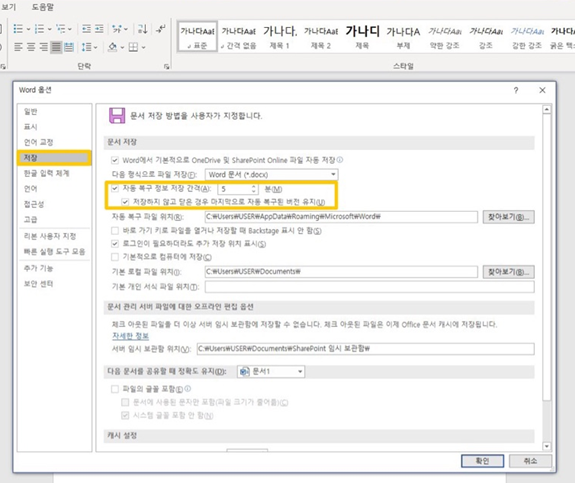
Task: Toggle keep last autorecovered version checkbox
Action: coord(125,202)
